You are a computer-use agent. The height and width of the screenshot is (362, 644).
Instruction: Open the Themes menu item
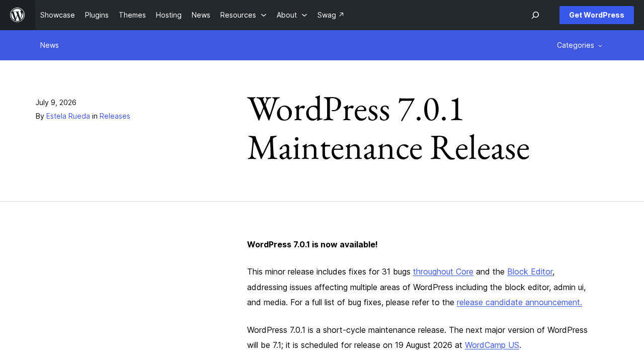[132, 15]
